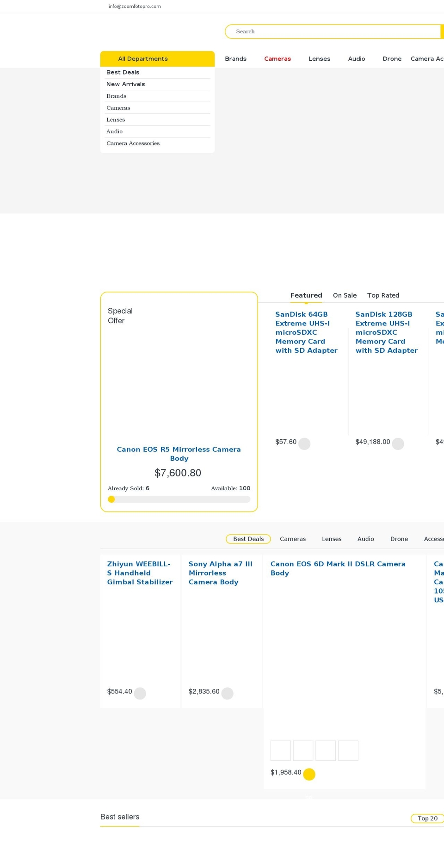Select the Audio category tab
The height and width of the screenshot is (868, 444).
(x=365, y=539)
